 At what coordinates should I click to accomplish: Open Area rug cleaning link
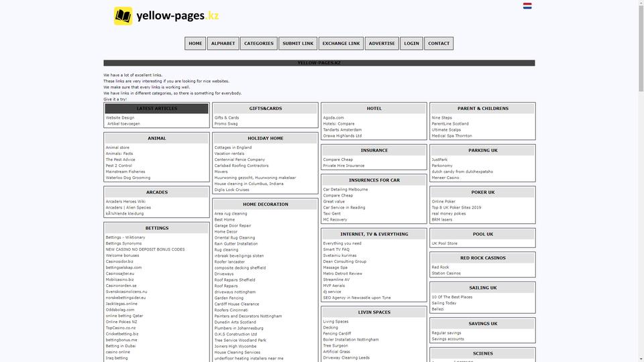pos(231,213)
